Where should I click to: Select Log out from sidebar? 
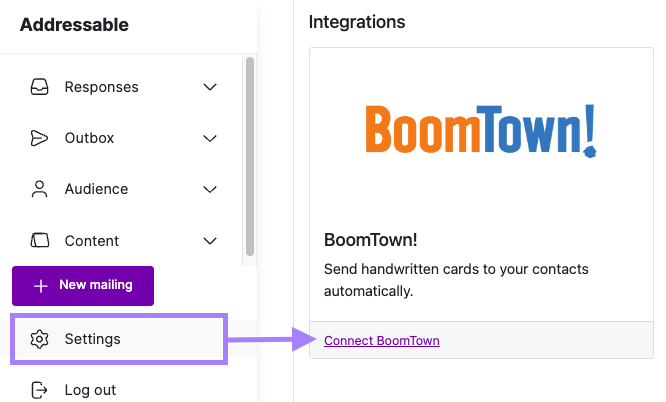(x=90, y=390)
